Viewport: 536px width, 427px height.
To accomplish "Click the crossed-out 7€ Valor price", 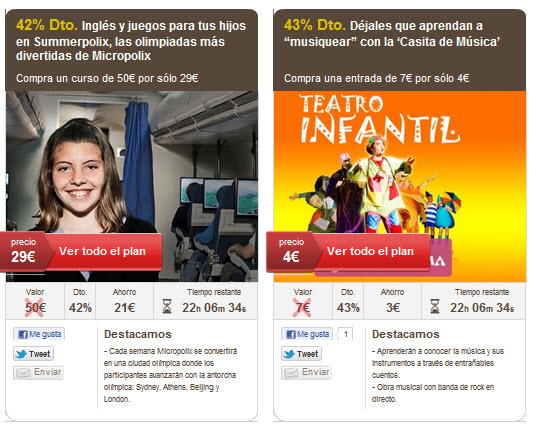I will 303,307.
